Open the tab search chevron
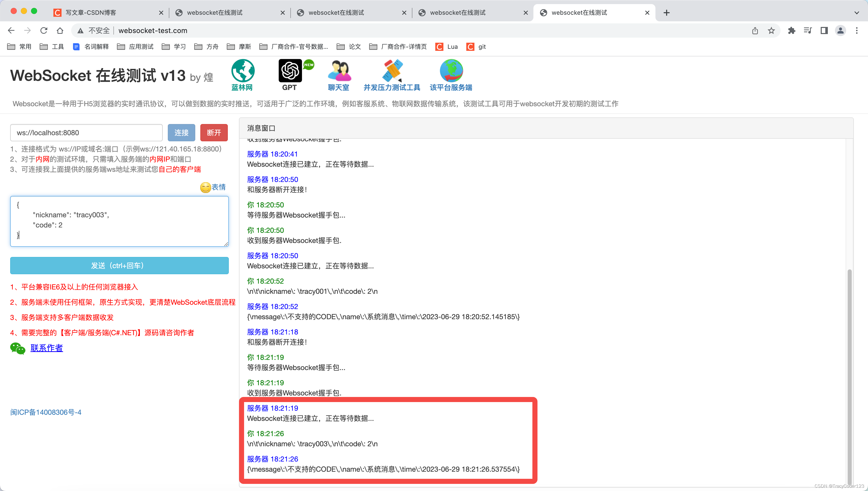Viewport: 868px width, 491px height. point(857,12)
